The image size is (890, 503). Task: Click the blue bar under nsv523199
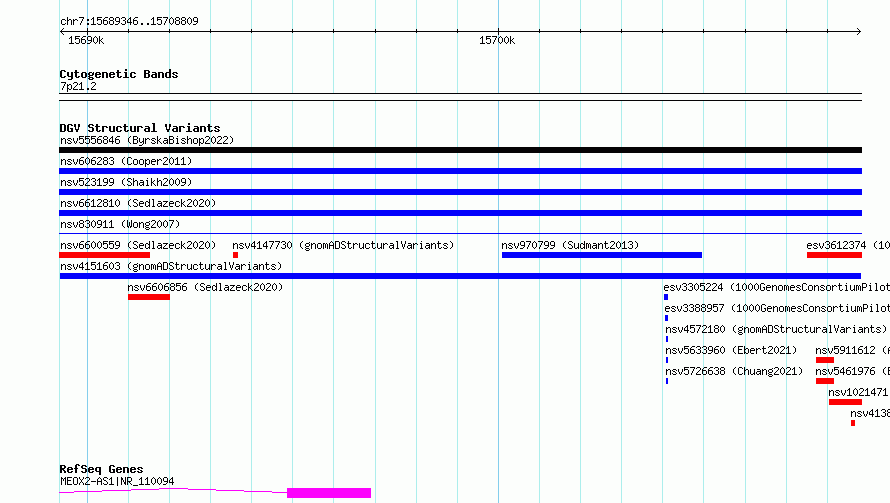pos(460,192)
